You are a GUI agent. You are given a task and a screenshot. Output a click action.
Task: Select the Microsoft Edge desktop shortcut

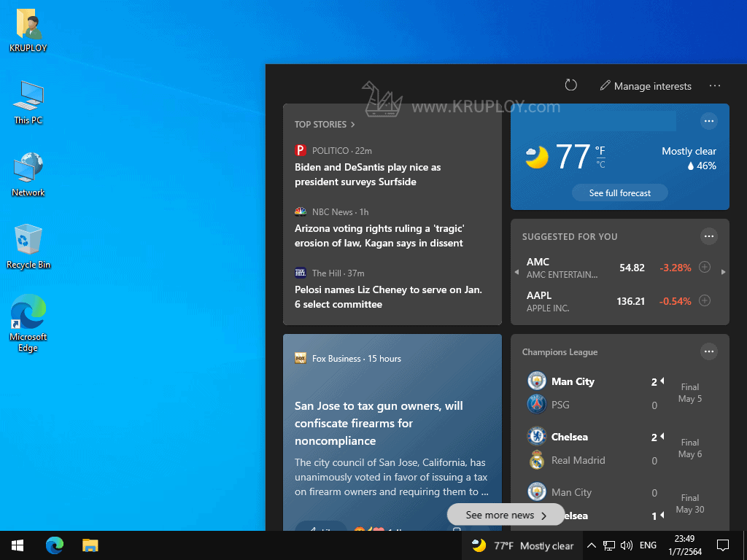click(x=28, y=323)
